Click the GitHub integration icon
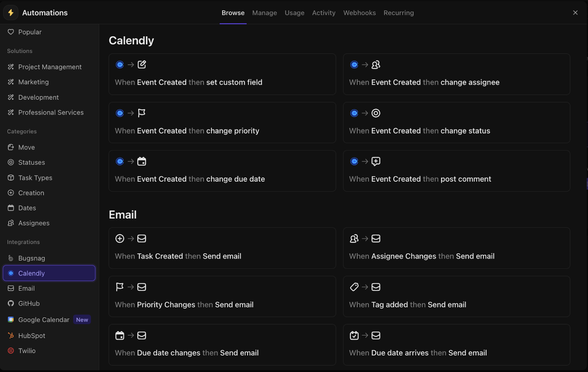This screenshot has width=588, height=372. point(11,303)
